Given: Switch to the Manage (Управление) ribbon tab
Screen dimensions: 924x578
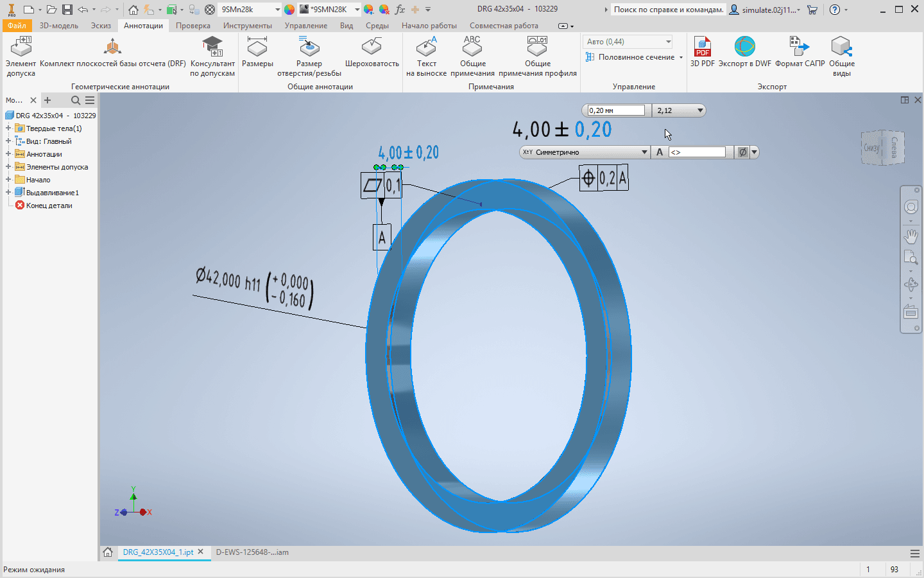Looking at the screenshot, I should point(306,26).
